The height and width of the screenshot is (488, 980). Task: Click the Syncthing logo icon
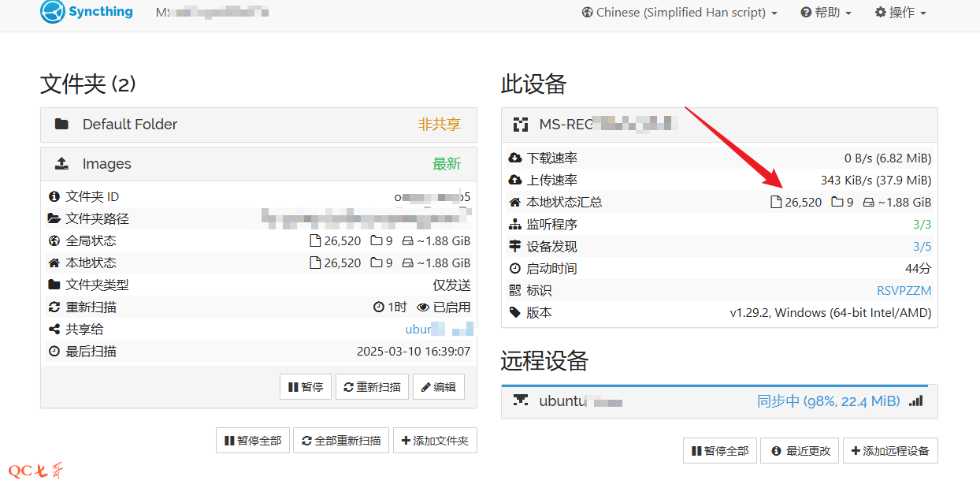pos(52,13)
